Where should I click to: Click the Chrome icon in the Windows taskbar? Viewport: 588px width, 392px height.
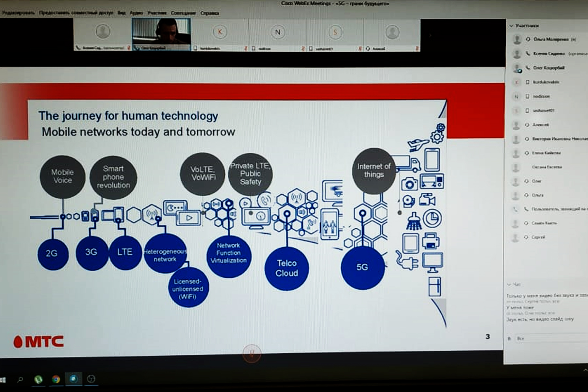pos(56,379)
